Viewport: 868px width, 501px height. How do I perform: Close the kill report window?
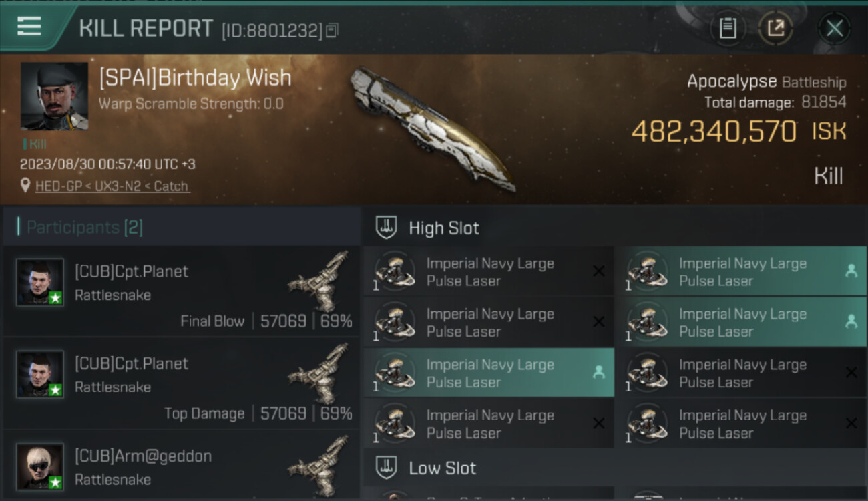(834, 28)
